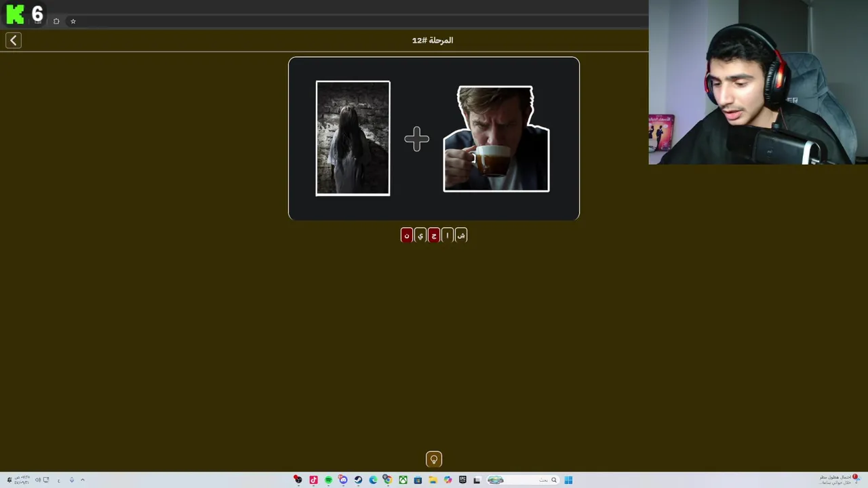Select the letter tile ي
Image resolution: width=868 pixels, height=488 pixels.
tap(420, 235)
